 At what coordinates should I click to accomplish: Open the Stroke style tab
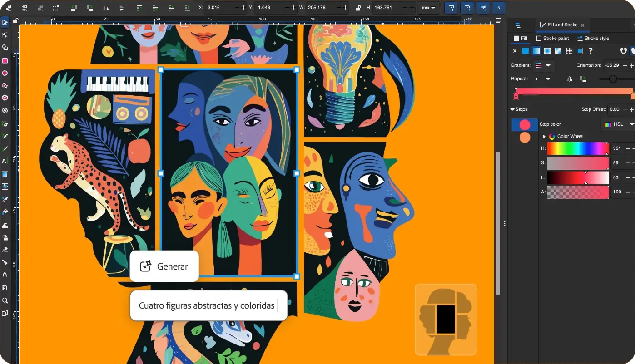(x=593, y=39)
